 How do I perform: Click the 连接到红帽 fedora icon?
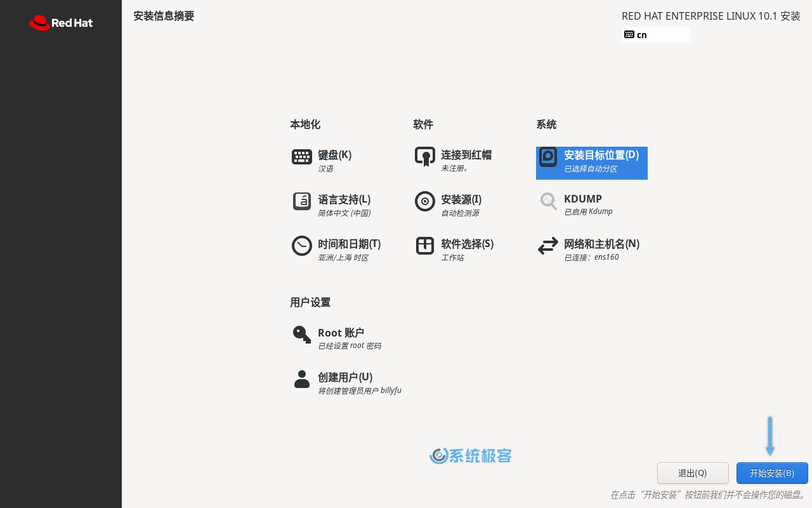point(425,157)
